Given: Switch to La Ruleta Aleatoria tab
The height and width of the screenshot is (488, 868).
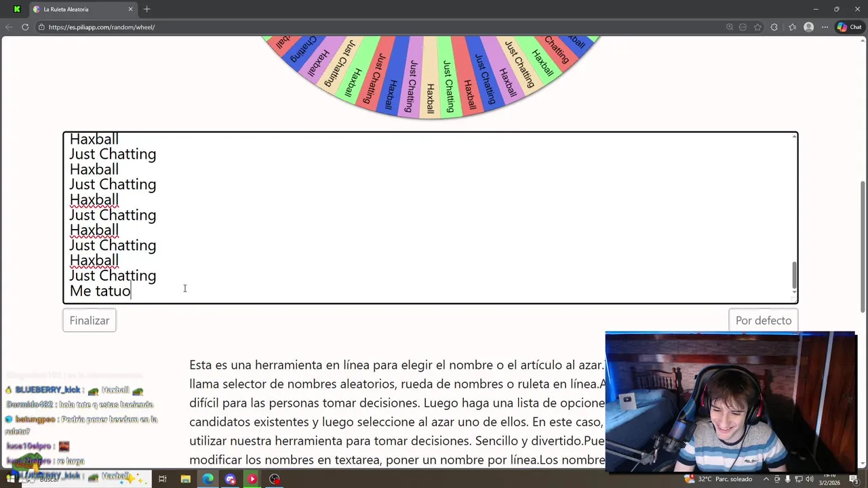Looking at the screenshot, I should [81, 9].
